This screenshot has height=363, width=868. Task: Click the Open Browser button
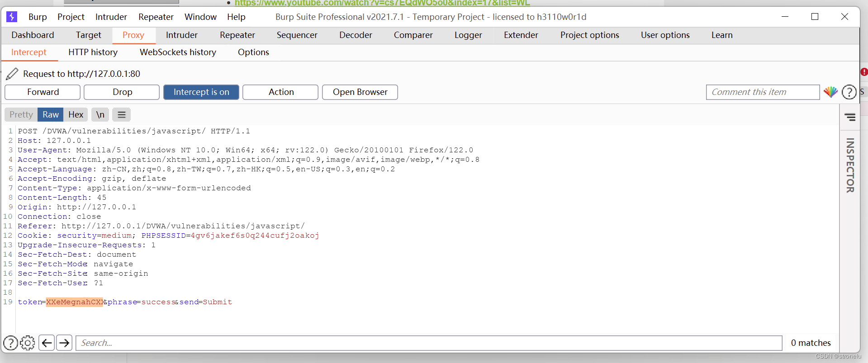click(360, 92)
